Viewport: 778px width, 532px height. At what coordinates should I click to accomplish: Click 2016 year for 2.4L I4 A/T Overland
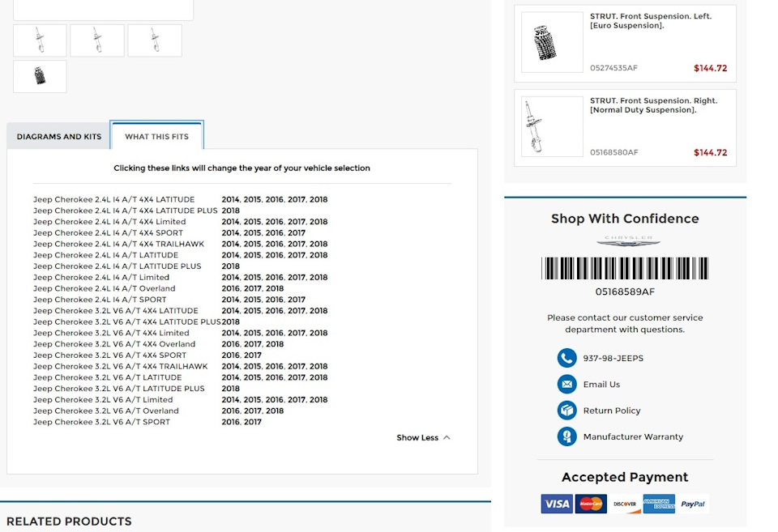tap(231, 288)
